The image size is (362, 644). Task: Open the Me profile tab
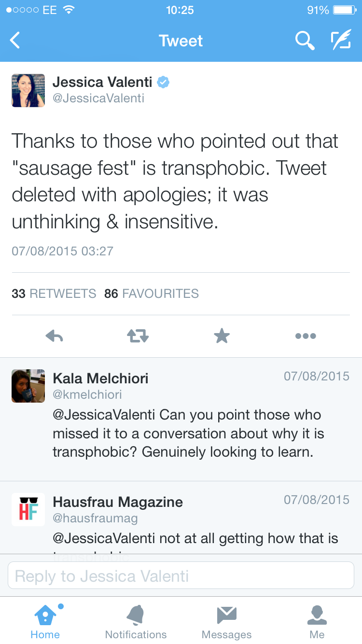(317, 621)
